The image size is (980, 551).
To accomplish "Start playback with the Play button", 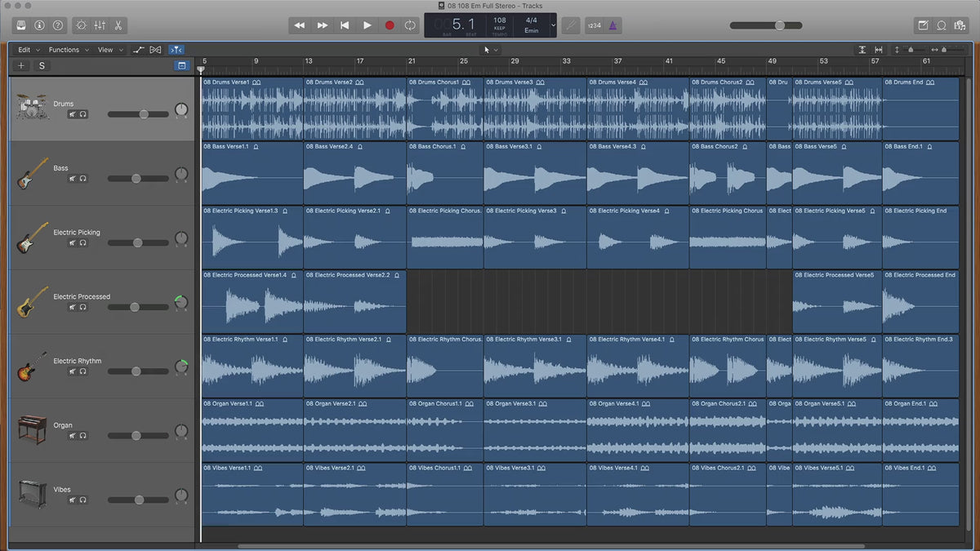I will [x=367, y=25].
